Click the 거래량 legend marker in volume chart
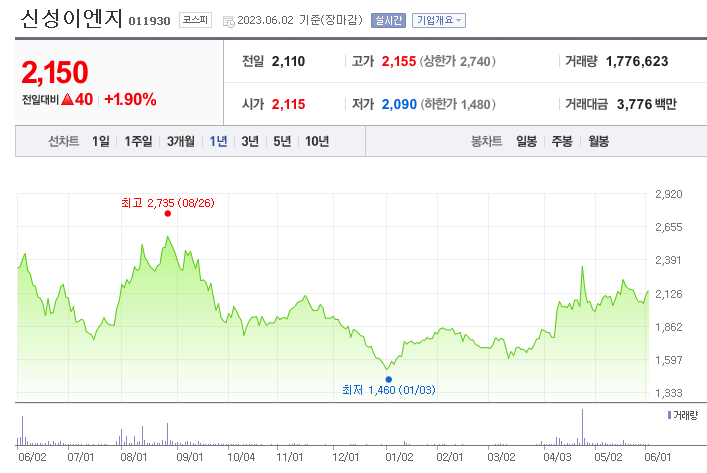 [670, 415]
